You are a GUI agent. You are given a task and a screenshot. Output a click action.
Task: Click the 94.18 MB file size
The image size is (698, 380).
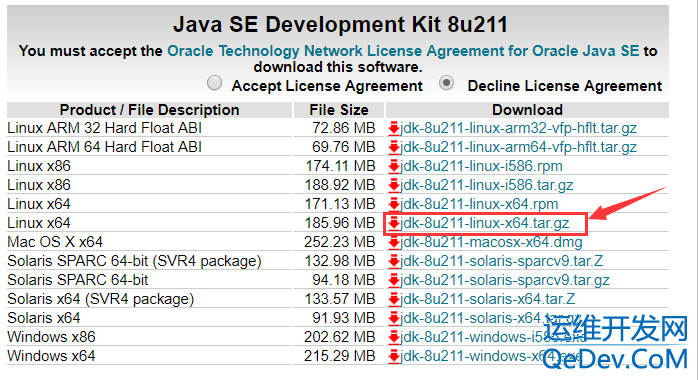coord(344,280)
